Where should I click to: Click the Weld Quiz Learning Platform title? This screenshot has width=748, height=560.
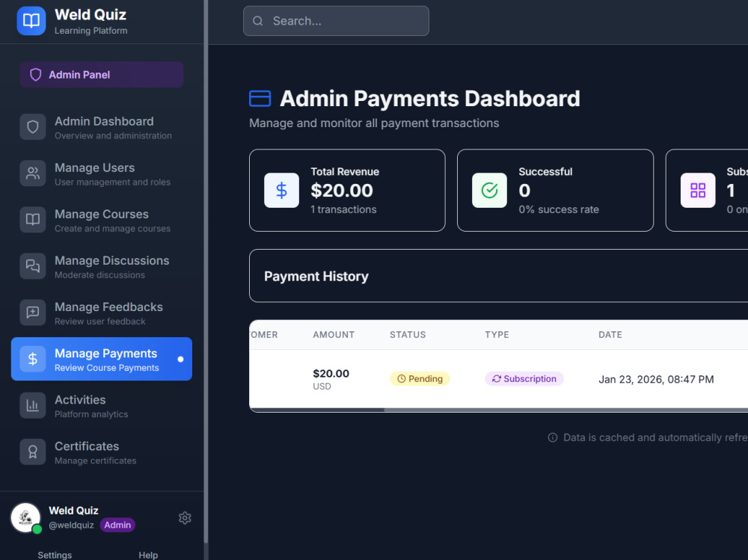click(x=91, y=22)
